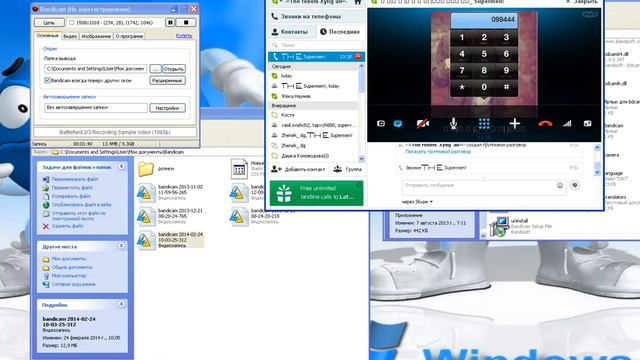Click Skype contact search field
The height and width of the screenshot is (360, 640).
pyautogui.click(x=316, y=45)
